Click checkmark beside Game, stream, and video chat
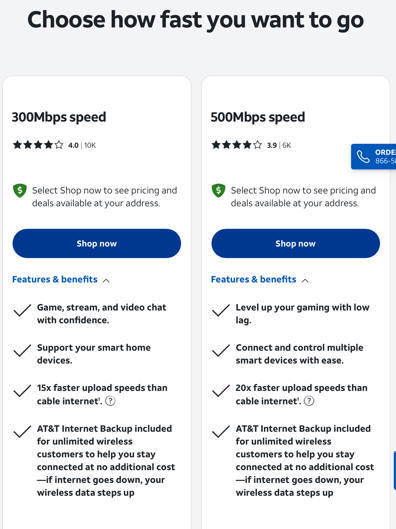 (x=22, y=310)
